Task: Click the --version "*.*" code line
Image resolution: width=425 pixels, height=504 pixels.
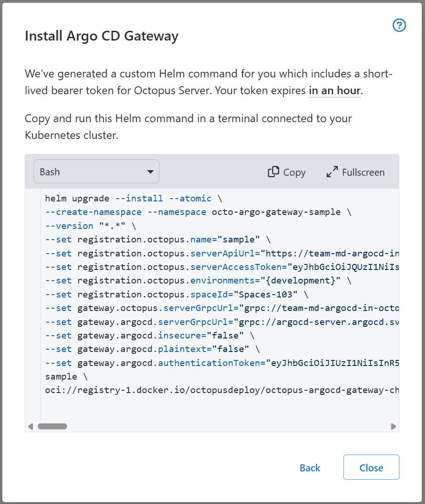Action: [91, 226]
